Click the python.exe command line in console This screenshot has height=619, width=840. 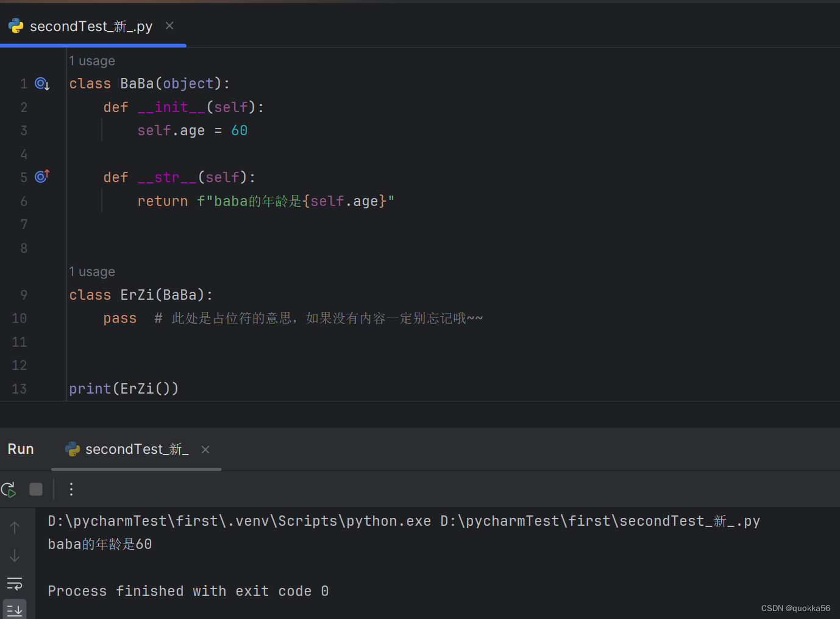404,521
